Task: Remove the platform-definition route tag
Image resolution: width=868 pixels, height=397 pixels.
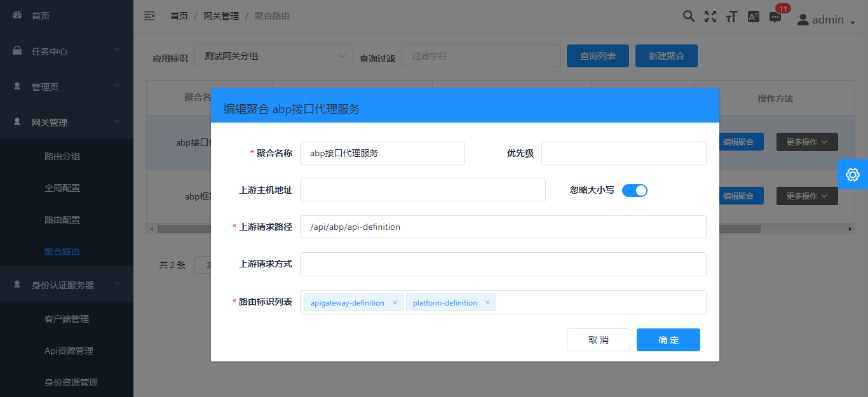Action: (488, 302)
